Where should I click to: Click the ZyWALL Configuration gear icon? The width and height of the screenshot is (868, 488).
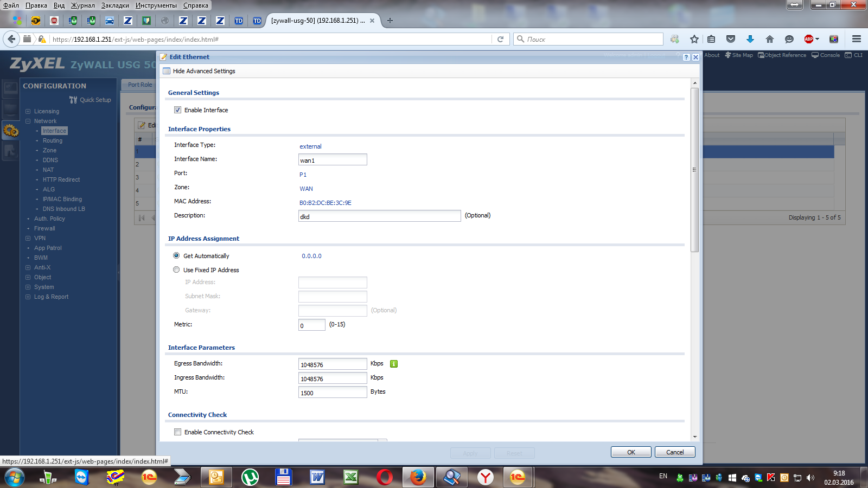[11, 130]
